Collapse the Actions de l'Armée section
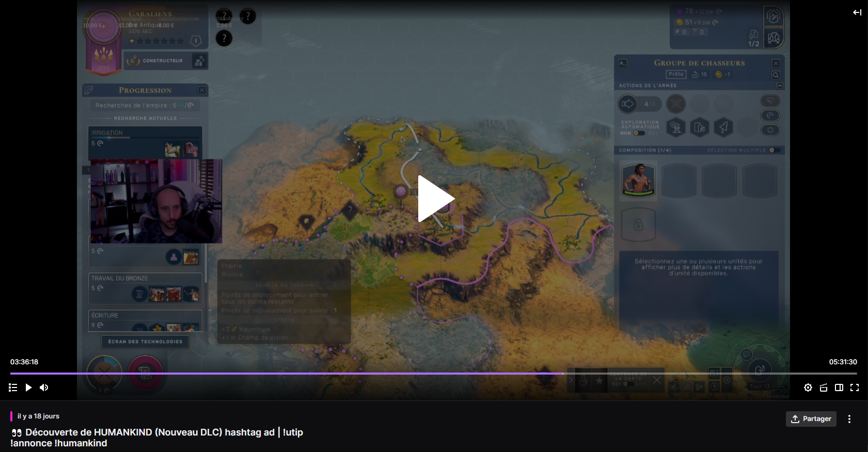868x452 pixels. pos(780,86)
